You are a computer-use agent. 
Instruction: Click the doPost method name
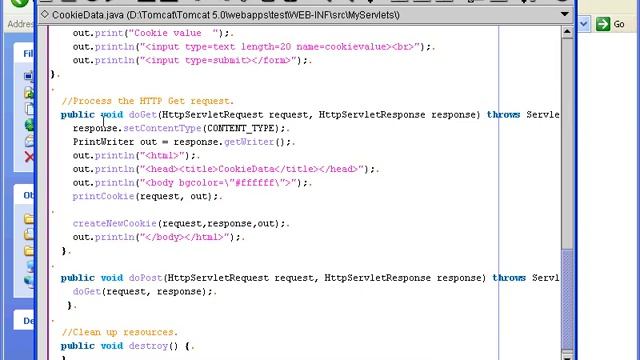click(x=145, y=278)
